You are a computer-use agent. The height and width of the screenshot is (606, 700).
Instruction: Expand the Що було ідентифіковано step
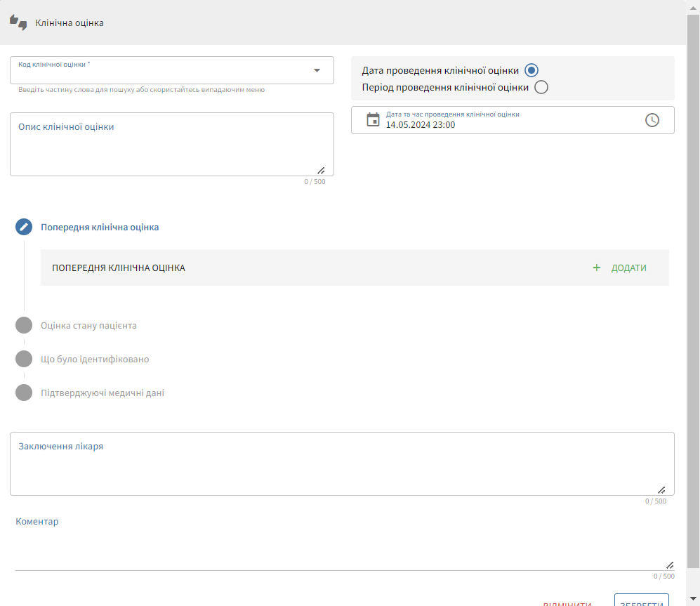click(95, 360)
